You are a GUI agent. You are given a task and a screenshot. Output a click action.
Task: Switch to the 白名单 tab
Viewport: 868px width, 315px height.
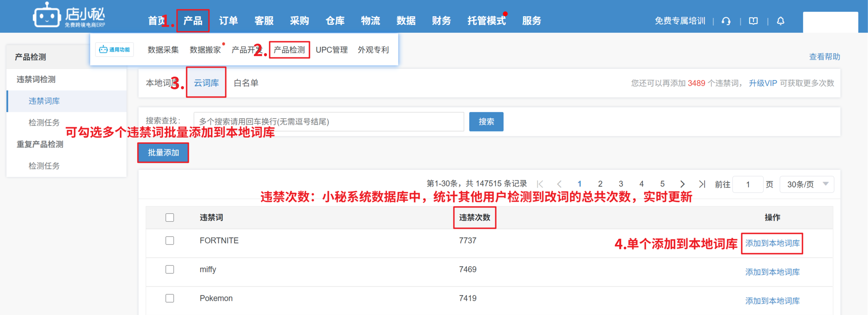[246, 83]
